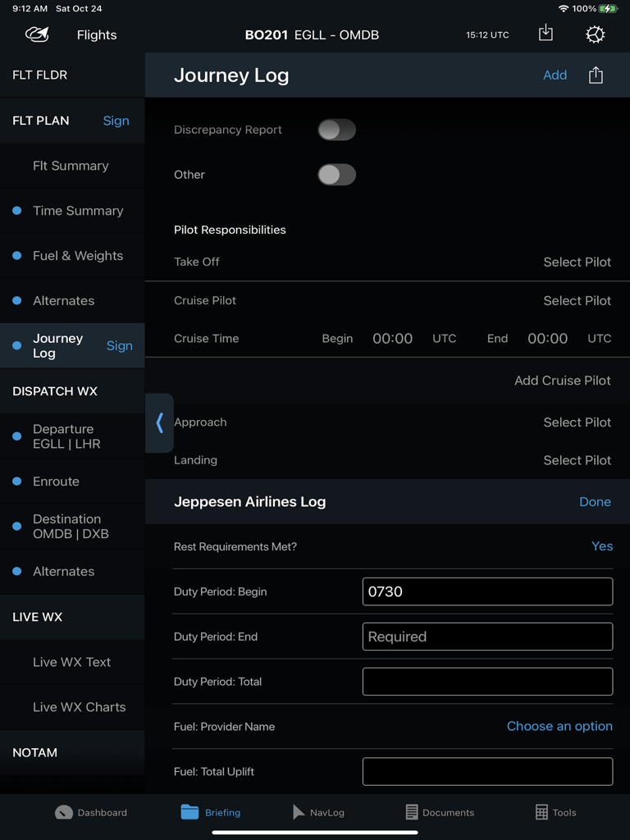The image size is (630, 840).
Task: Open NOTAM section
Action: (x=72, y=752)
